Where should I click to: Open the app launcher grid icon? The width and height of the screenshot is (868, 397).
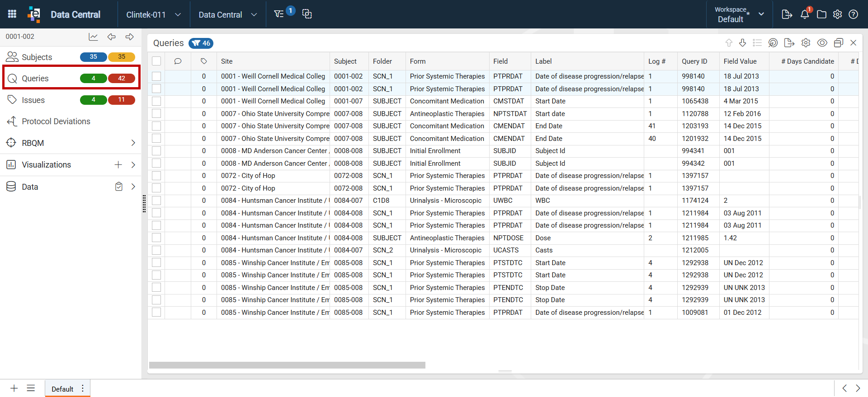tap(12, 14)
